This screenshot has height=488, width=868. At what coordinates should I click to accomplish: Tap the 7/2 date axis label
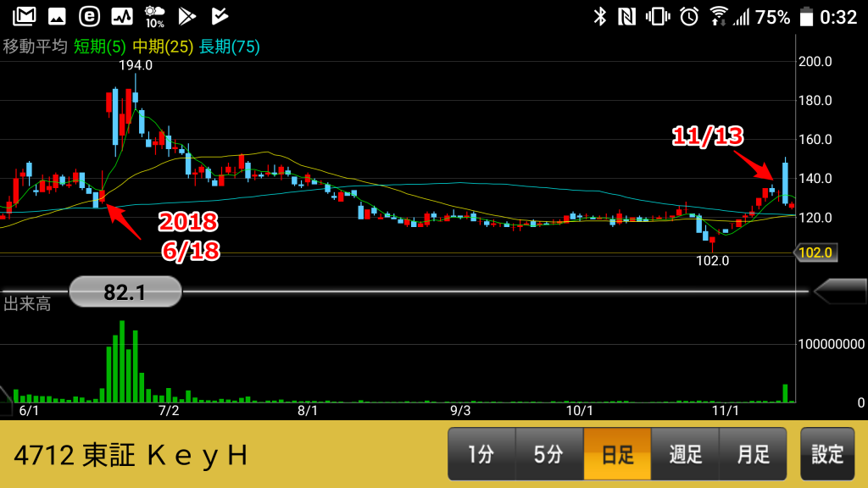(169, 411)
